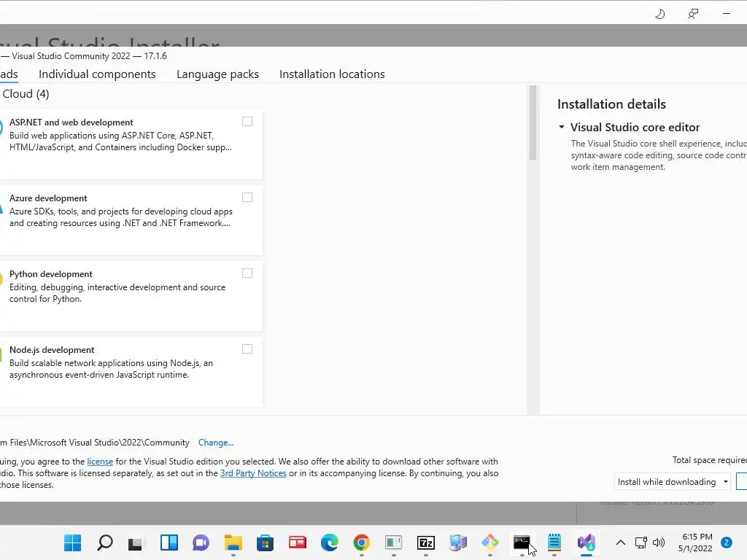Open the Individual components tab
The image size is (747, 560).
97,74
